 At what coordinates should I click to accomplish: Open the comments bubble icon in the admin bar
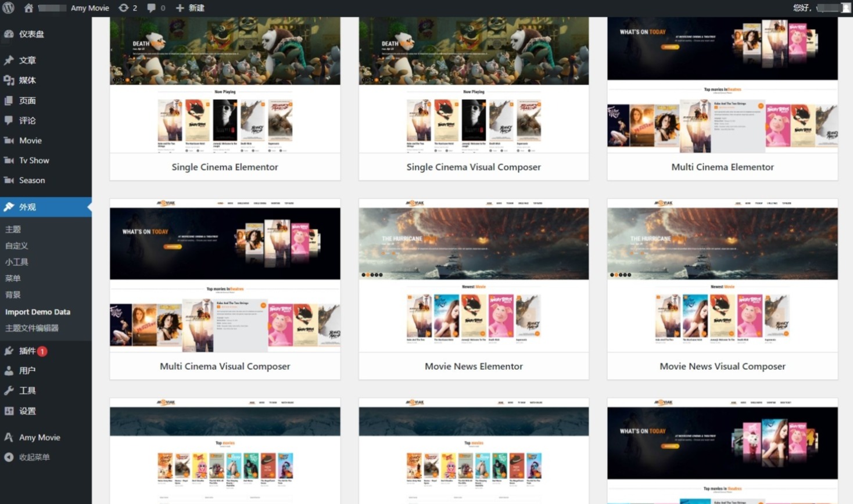point(151,8)
